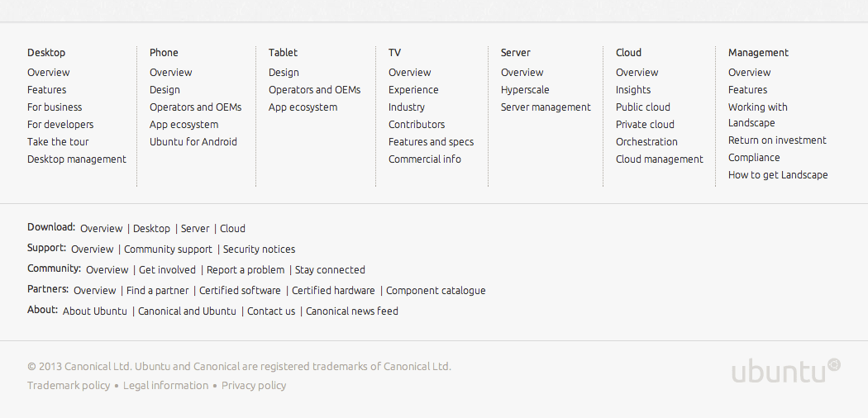Open 'Canonical news feed' link
868x418 pixels.
point(352,311)
